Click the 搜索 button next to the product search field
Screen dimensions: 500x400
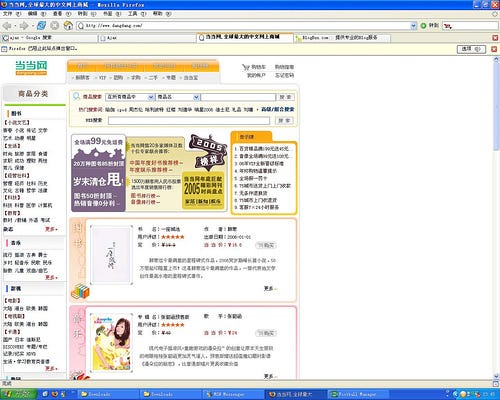tap(285, 97)
